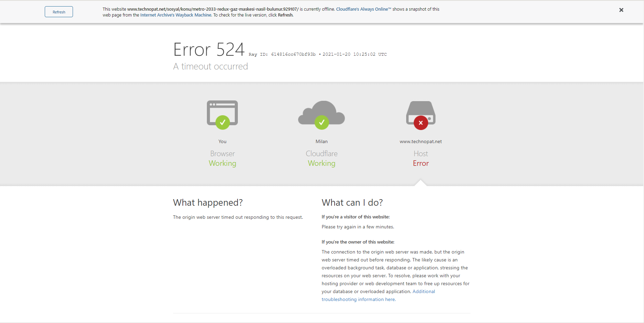Click the 'What can I do?' heading
644x323 pixels.
click(x=352, y=203)
